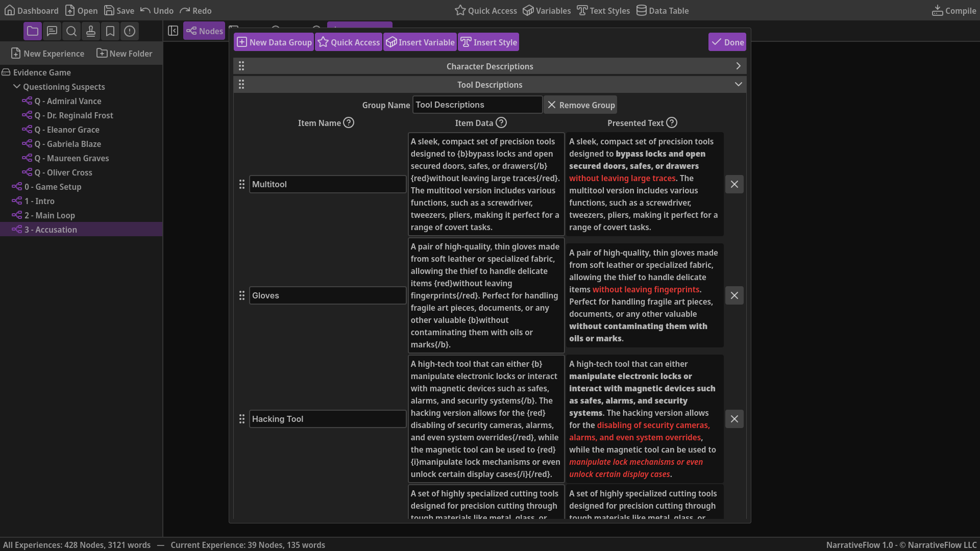Click Remove Group button
This screenshot has width=980, height=551.
(x=580, y=105)
